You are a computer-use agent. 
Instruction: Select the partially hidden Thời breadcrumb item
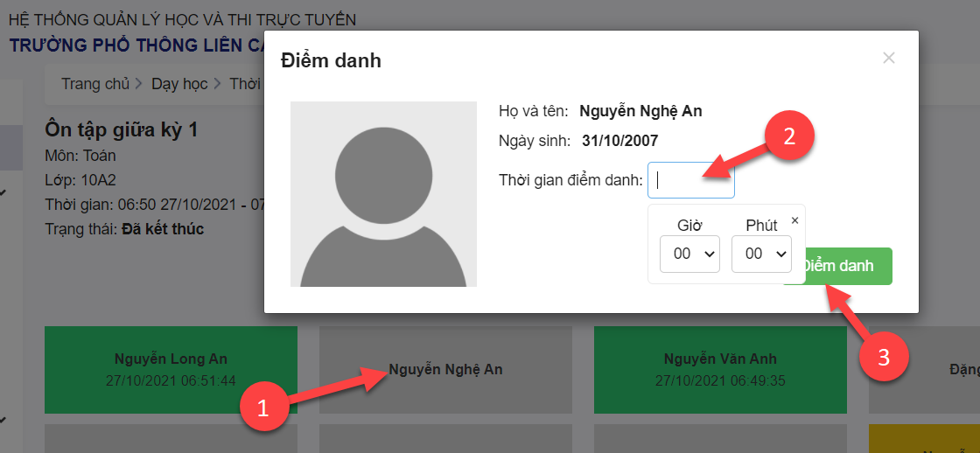point(245,84)
